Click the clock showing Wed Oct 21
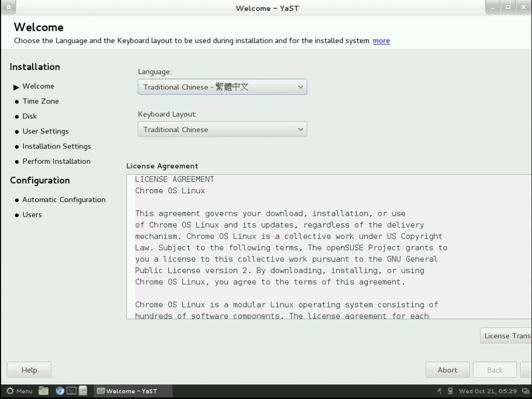The width and height of the screenshot is (532, 399). [x=487, y=391]
